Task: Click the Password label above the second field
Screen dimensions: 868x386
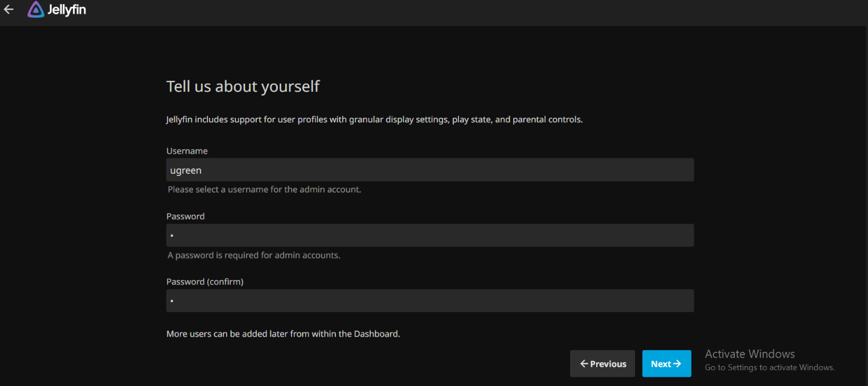Action: pyautogui.click(x=185, y=216)
